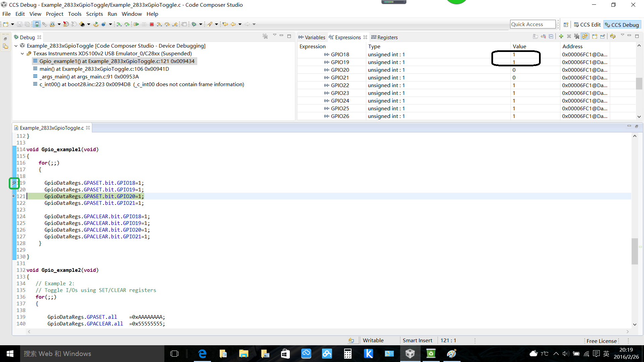This screenshot has width=644, height=362.
Task: Open the Debug view menu triangle
Action: pos(274,35)
